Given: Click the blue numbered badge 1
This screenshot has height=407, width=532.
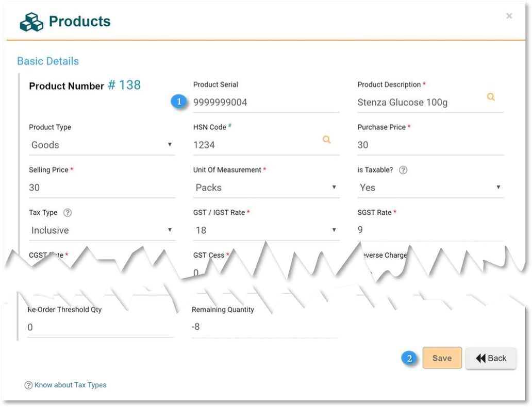Looking at the screenshot, I should click(x=179, y=101).
